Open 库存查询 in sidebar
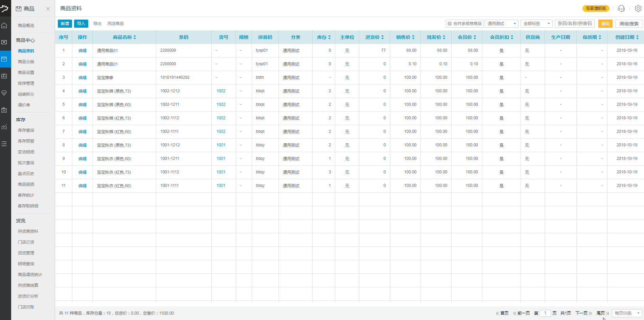644x320 pixels. pos(26,130)
